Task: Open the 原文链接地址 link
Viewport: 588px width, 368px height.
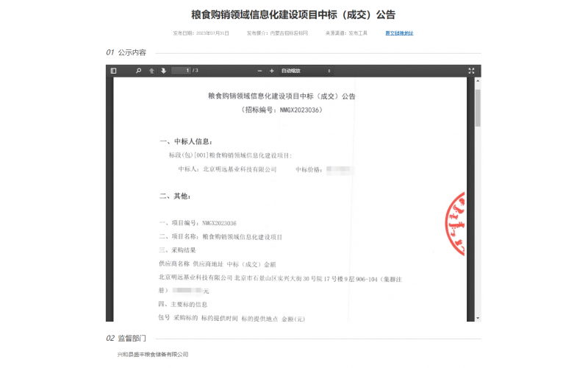Action: [399, 33]
